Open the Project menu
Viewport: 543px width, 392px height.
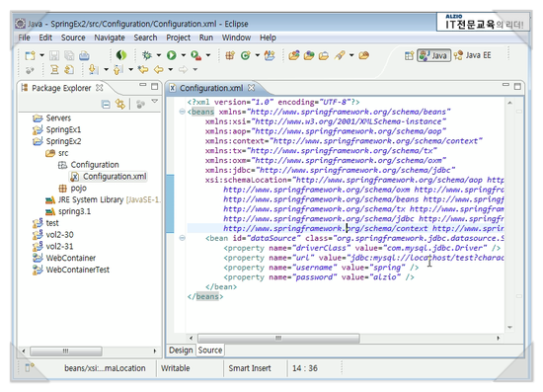click(x=178, y=38)
